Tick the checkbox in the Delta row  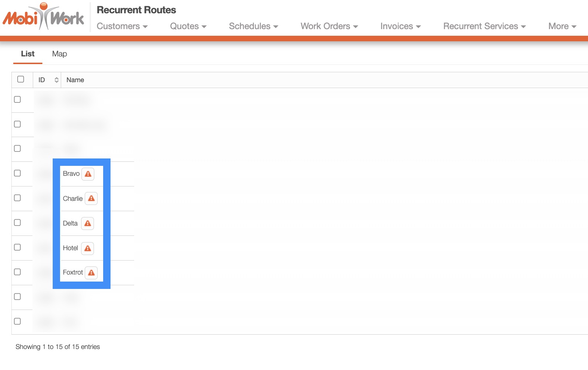pos(17,223)
